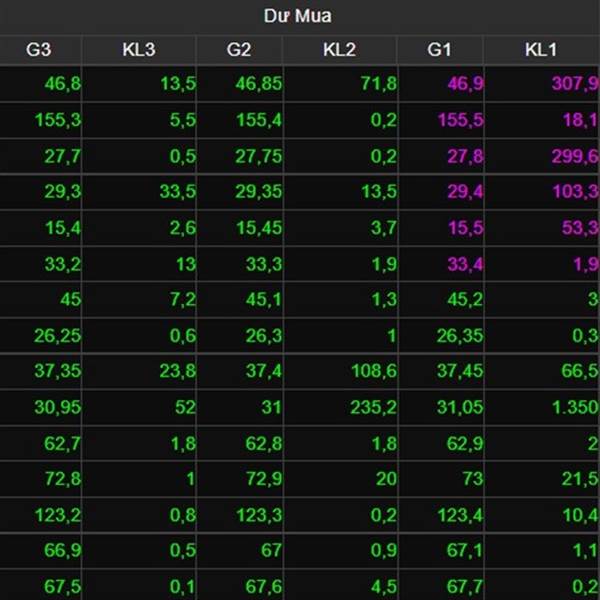Select the G2 price 29,35
Screen dimensions: 600x600
[259, 191]
